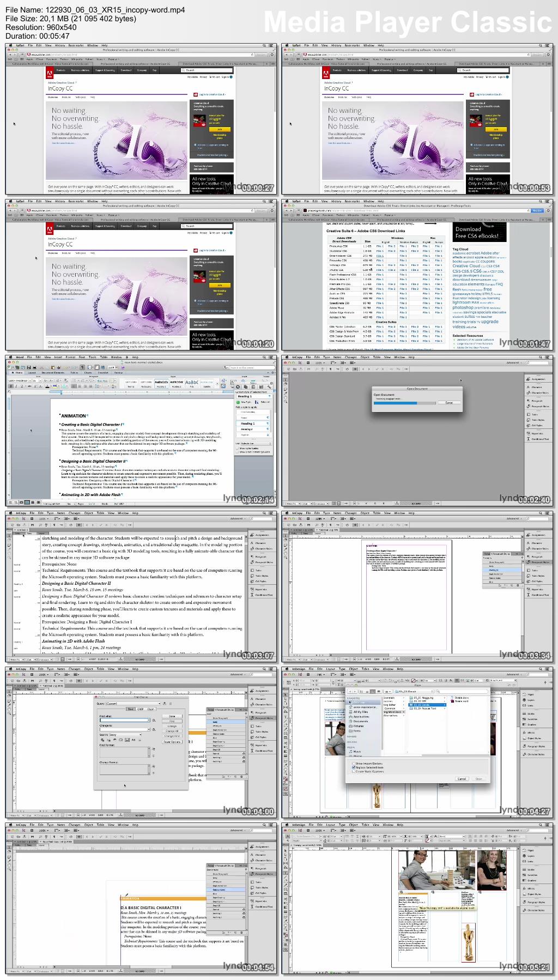Open the Links panel in frame 00:04:27
This screenshot has height=980, width=558.
[529, 705]
